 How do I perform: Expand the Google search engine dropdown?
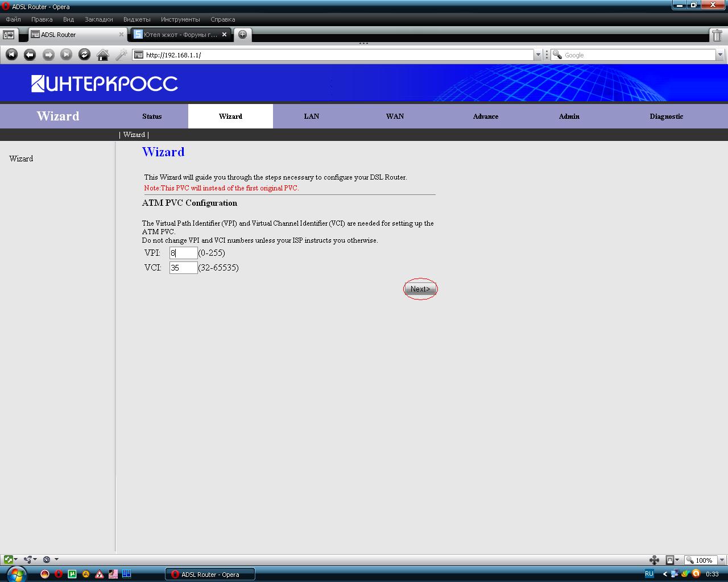pyautogui.click(x=720, y=55)
